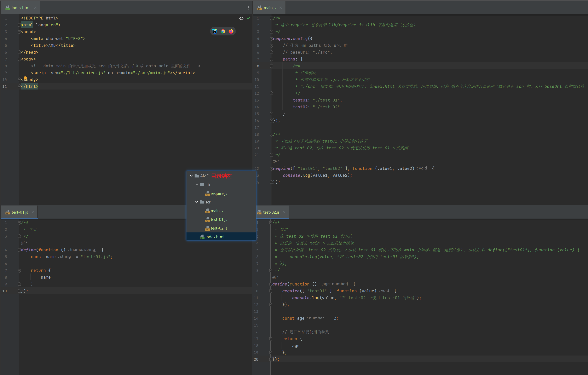588x375 pixels.
Task: Open index.html in Chrome browser
Action: click(x=223, y=31)
